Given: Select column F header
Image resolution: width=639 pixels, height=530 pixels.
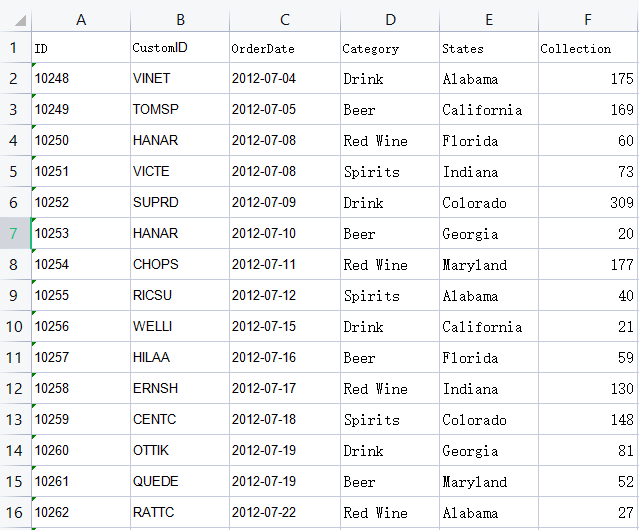Looking at the screenshot, I should 588,20.
